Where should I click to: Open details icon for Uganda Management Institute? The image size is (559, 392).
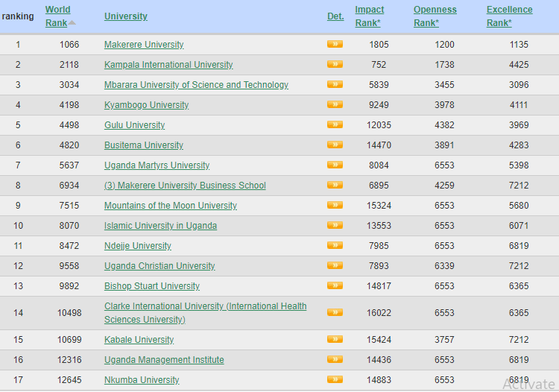pyautogui.click(x=335, y=359)
